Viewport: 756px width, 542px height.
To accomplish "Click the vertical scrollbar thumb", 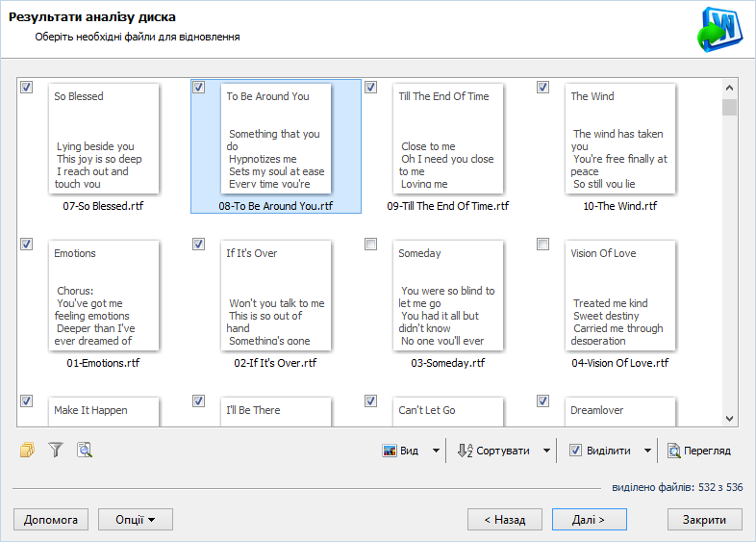I will [729, 107].
